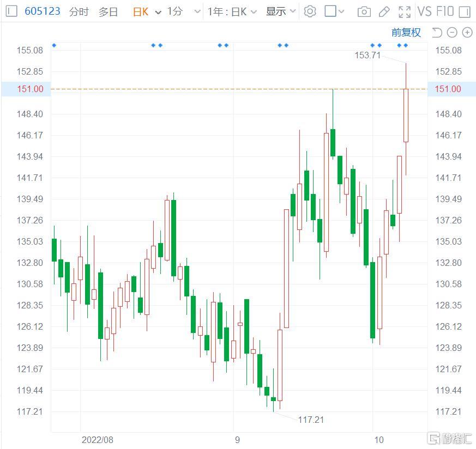Viewport: 476px width, 449px height.
Task: Click the month 9 date axis label
Action: point(237,440)
